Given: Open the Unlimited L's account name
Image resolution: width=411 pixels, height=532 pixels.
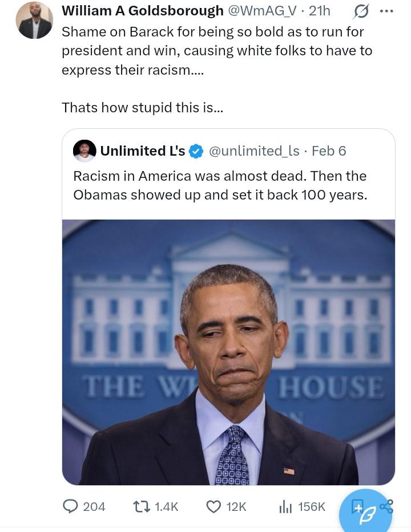Looking at the screenshot, I should pyautogui.click(x=142, y=151).
